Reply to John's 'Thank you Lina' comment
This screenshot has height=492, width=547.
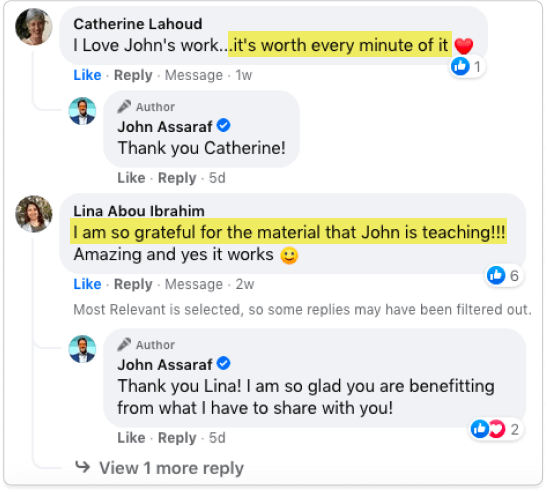(x=177, y=438)
